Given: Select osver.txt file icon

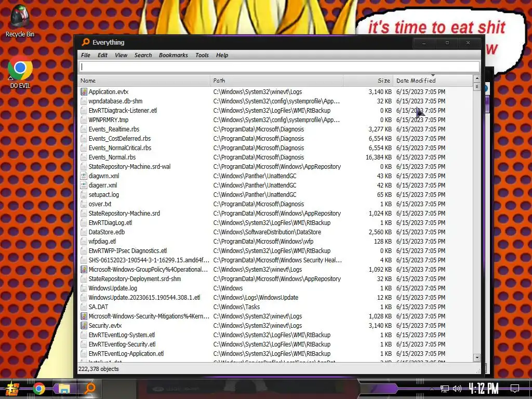Looking at the screenshot, I should 84,204.
